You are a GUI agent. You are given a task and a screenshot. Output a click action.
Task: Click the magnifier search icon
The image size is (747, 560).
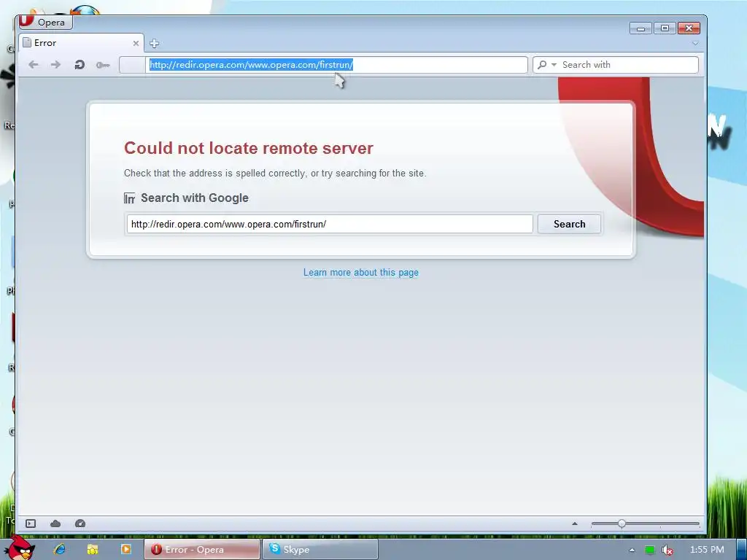(x=542, y=65)
